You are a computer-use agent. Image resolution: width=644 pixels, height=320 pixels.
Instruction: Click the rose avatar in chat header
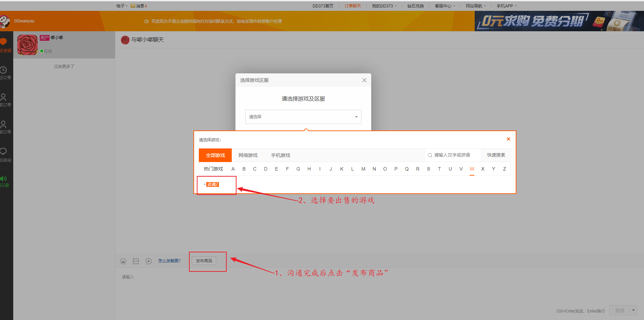(125, 40)
